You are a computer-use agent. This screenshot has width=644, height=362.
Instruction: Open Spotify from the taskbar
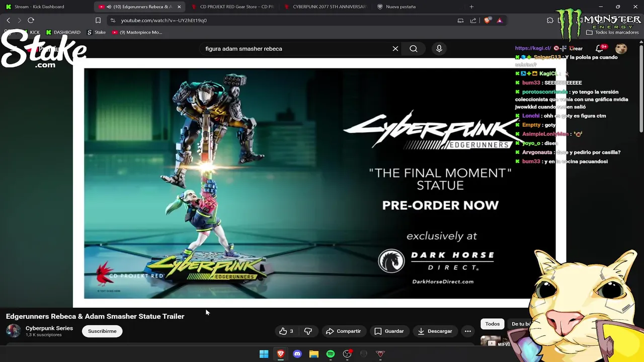point(331,354)
